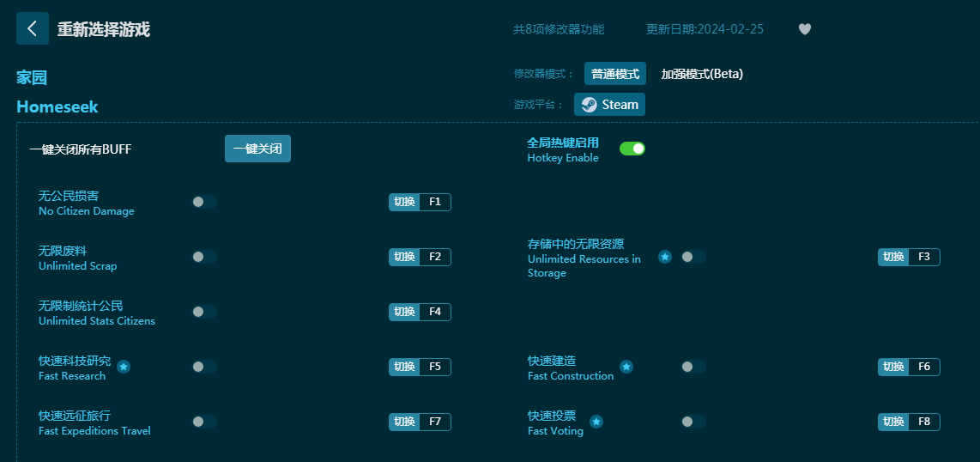Enable Fast Voting toggle
Viewport: 980px width, 462px height.
[693, 422]
